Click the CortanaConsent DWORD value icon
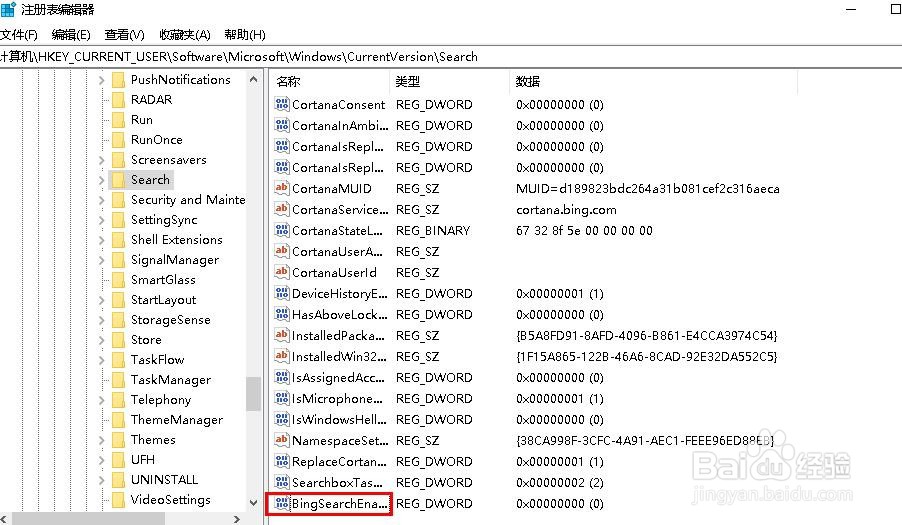Image resolution: width=902 pixels, height=525 pixels. (x=282, y=104)
